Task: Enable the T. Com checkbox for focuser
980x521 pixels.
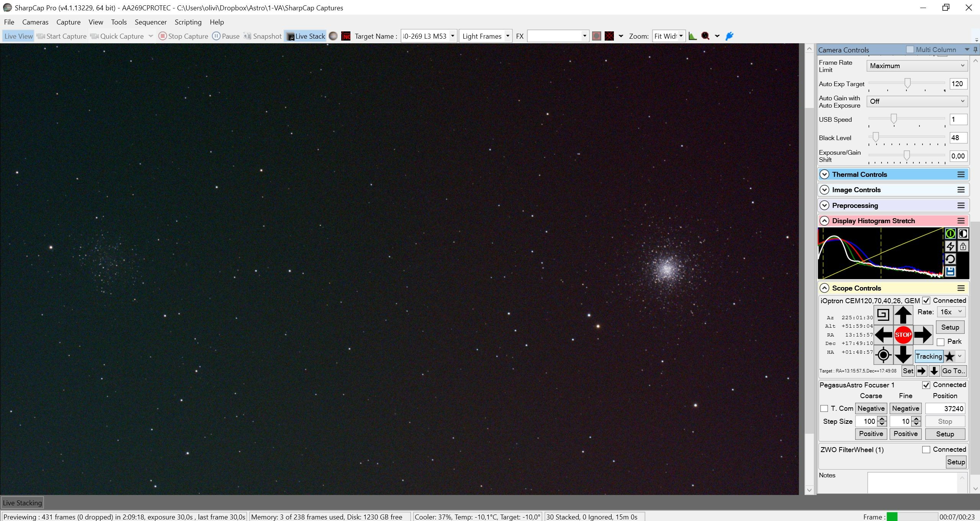Action: [824, 408]
